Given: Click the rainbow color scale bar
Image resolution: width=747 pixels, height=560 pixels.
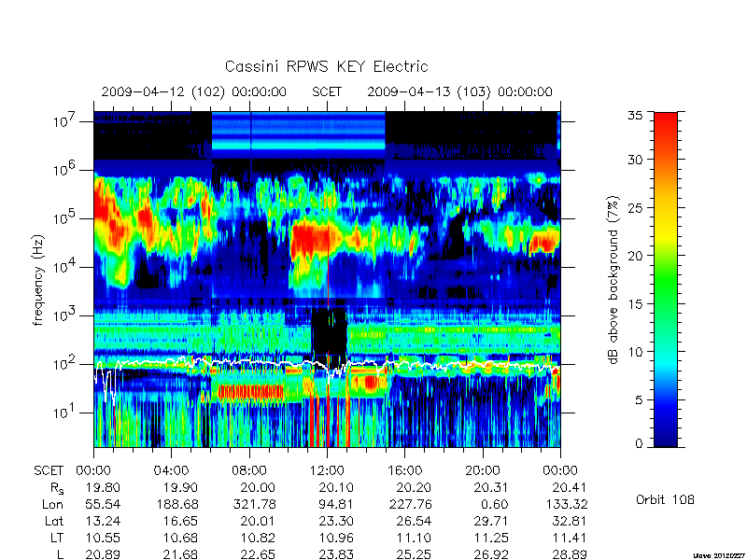Looking at the screenshot, I should [x=666, y=279].
